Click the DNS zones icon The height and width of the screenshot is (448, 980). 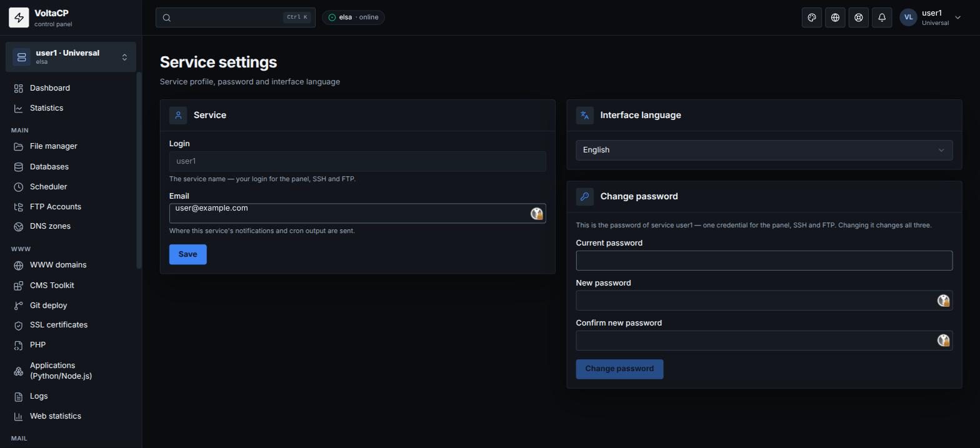click(x=19, y=226)
